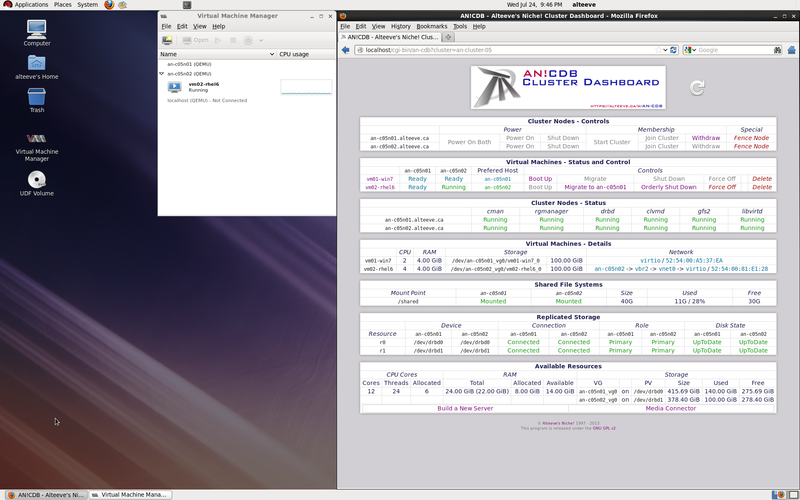This screenshot has width=800, height=500.
Task: Click the Firefox back arrow button
Action: coord(346,49)
